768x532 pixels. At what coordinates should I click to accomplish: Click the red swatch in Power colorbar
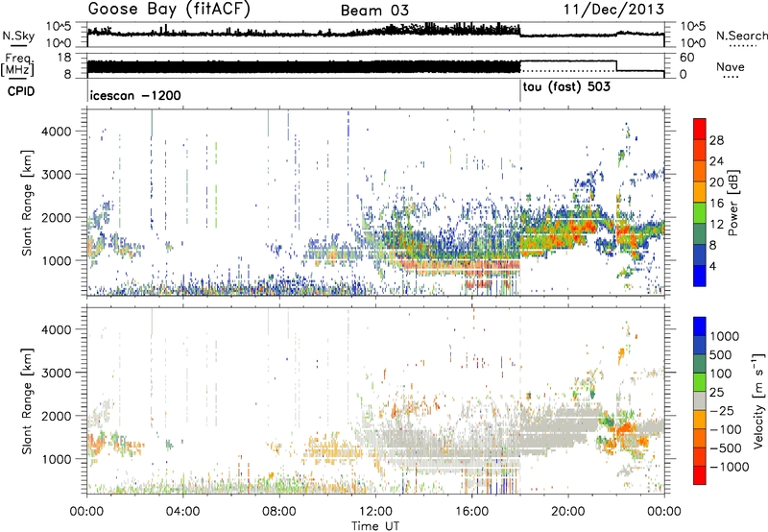tap(700, 129)
